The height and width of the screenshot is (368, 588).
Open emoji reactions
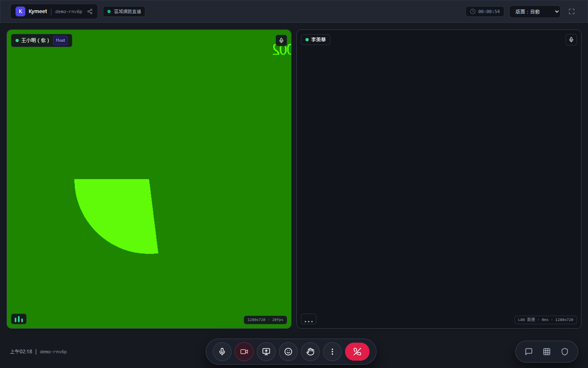click(288, 352)
